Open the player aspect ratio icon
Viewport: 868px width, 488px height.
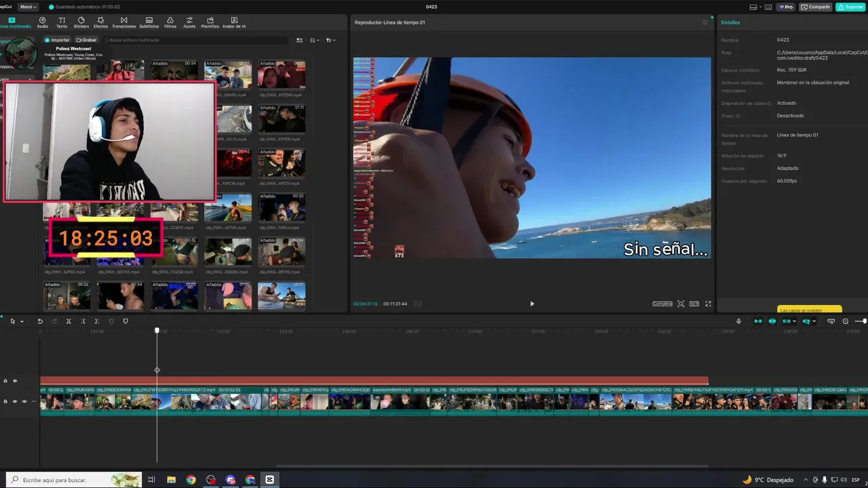pos(694,304)
